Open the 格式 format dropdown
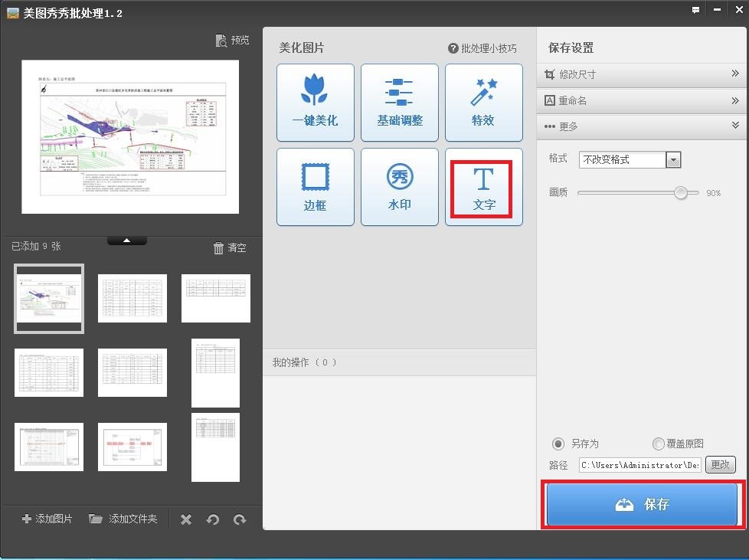749x560 pixels. point(673,159)
